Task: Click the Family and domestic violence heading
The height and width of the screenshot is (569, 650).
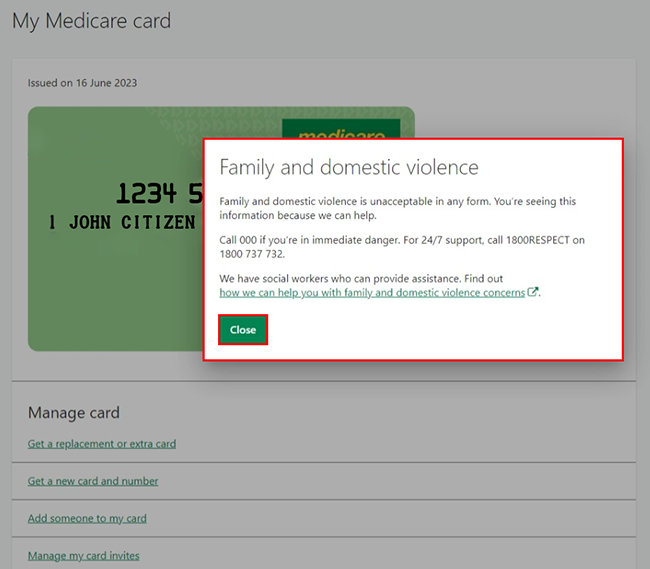Action: point(349,167)
